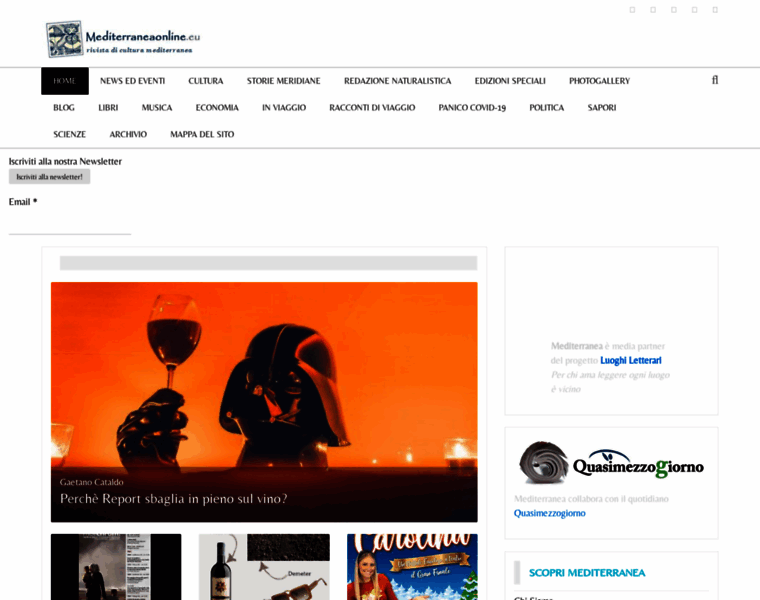
Task: Click the Darth Vader wine featured image
Action: coord(264,380)
